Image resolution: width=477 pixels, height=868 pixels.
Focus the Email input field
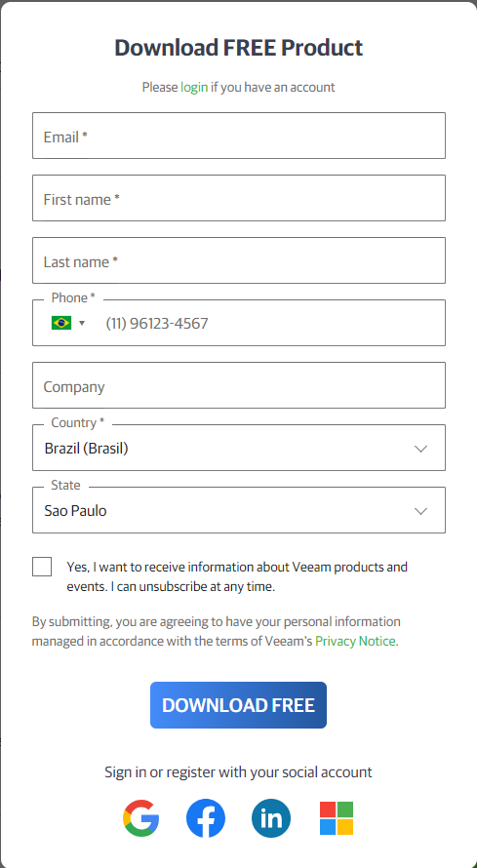(x=239, y=136)
